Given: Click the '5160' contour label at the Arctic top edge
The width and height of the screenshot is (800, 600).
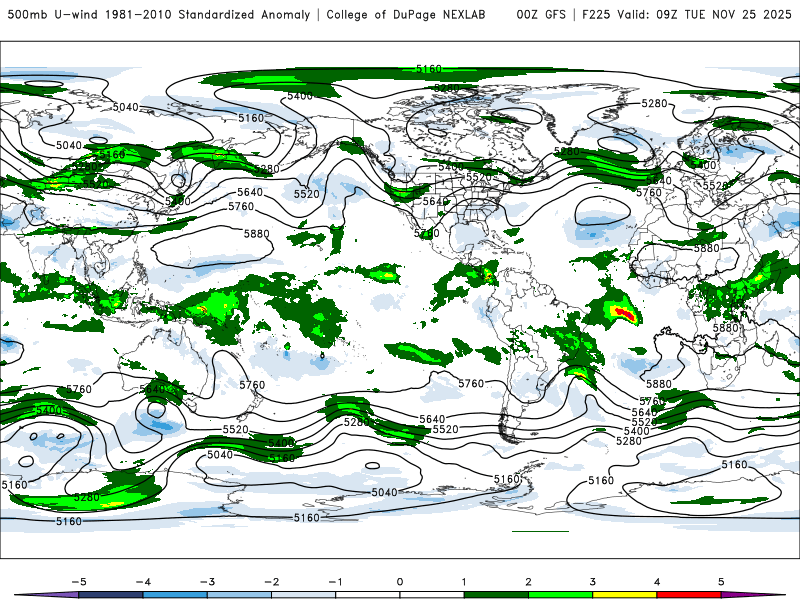Looking at the screenshot, I should point(429,69).
